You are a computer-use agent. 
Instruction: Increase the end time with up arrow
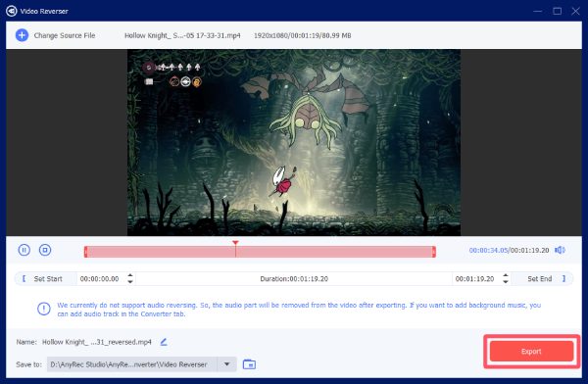pyautogui.click(x=506, y=275)
